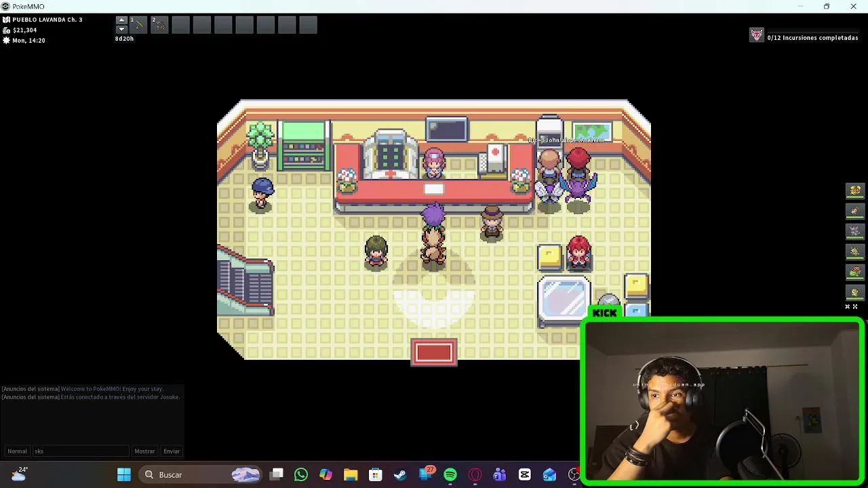
Task: Open the Incursiones completadas raid icon
Action: point(756,35)
